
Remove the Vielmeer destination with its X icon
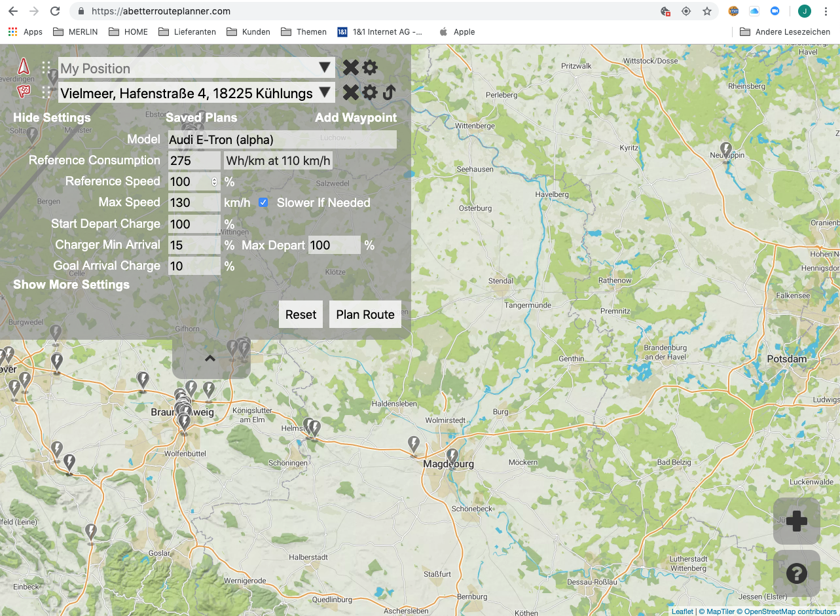[351, 92]
